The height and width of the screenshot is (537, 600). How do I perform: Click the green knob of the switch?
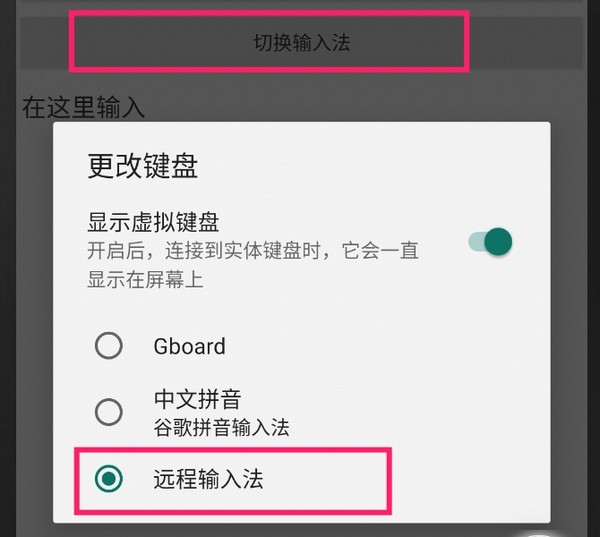pyautogui.click(x=498, y=241)
